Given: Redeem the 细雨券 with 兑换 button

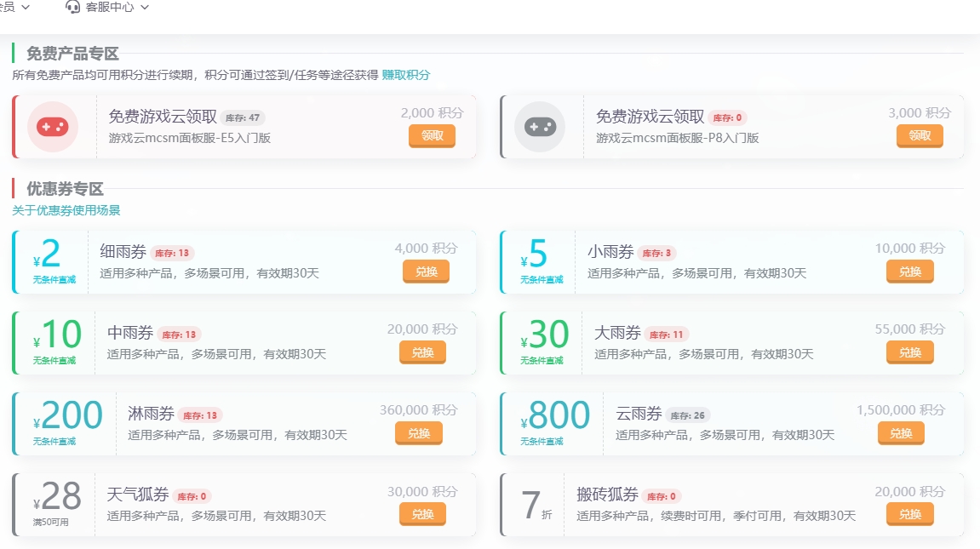Looking at the screenshot, I should point(426,272).
